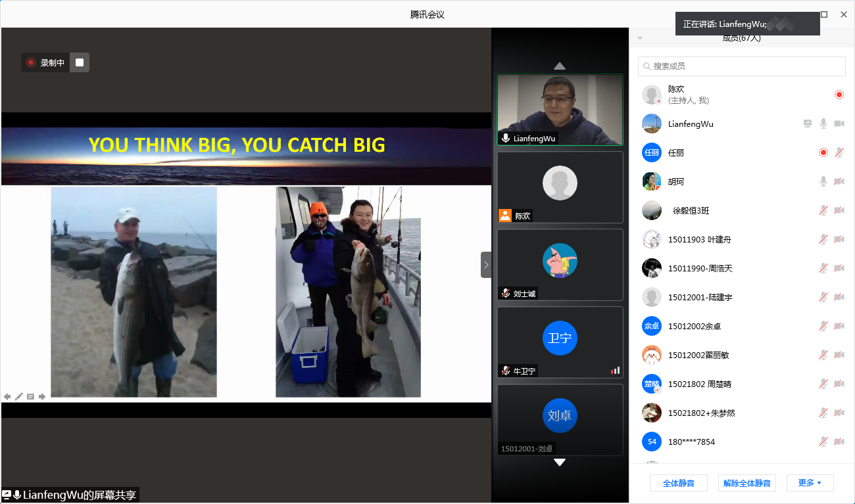Collapse the members panel header chevron
The image size is (855, 504).
tap(640, 38)
